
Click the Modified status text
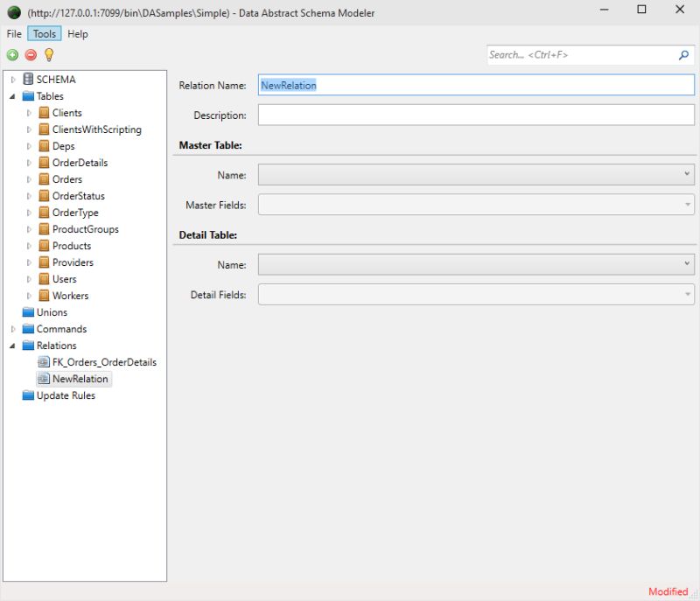point(668,591)
